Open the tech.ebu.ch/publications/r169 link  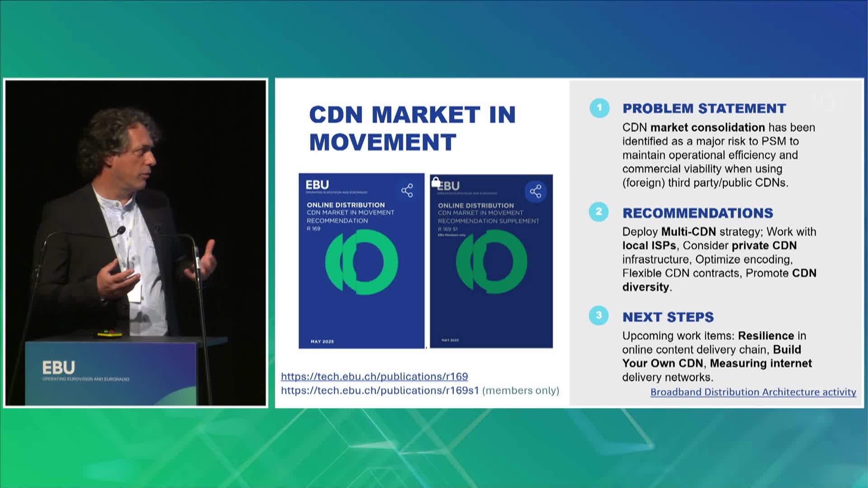pos(374,376)
